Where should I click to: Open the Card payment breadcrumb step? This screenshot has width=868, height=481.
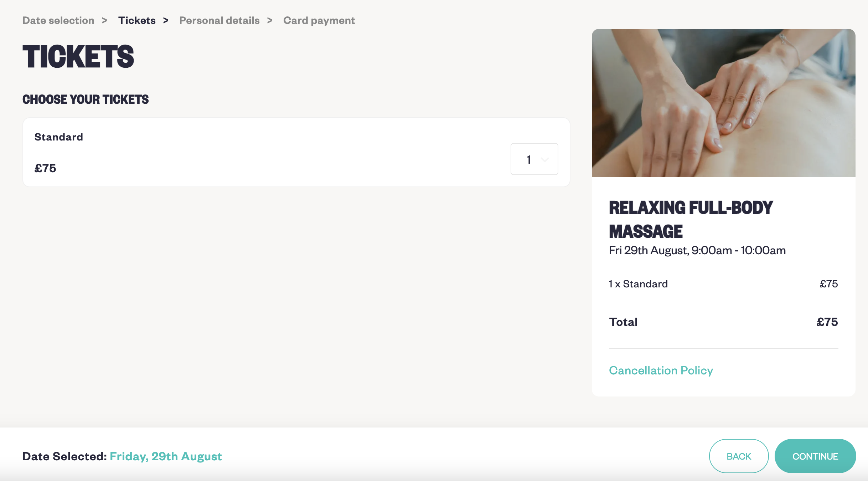pyautogui.click(x=319, y=20)
